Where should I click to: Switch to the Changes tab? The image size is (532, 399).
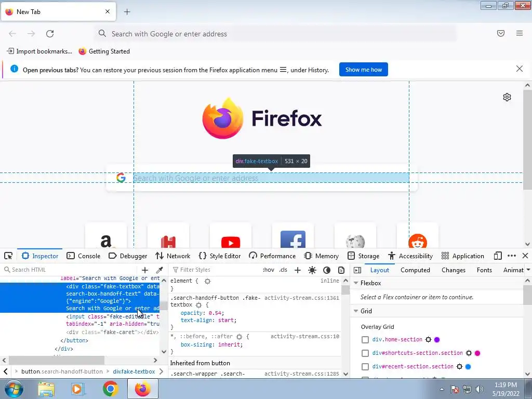click(453, 270)
